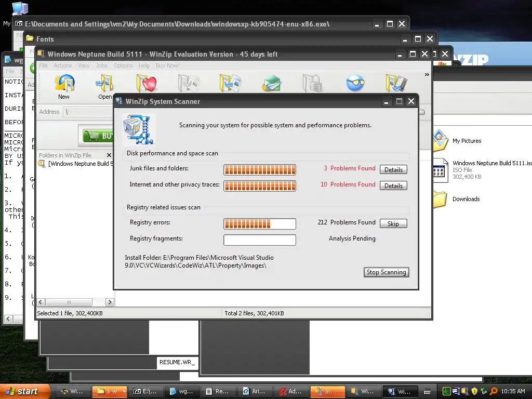Expand the '5 W' grouped taskbar dropdown arrow
532x399 pixels.
124,392
